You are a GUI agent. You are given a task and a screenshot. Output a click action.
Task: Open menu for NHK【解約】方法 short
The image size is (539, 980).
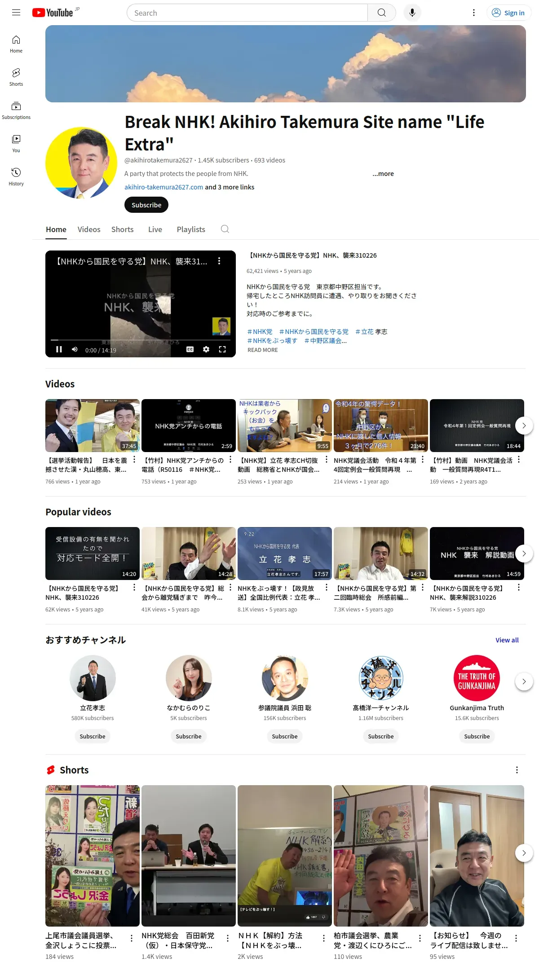pos(323,938)
